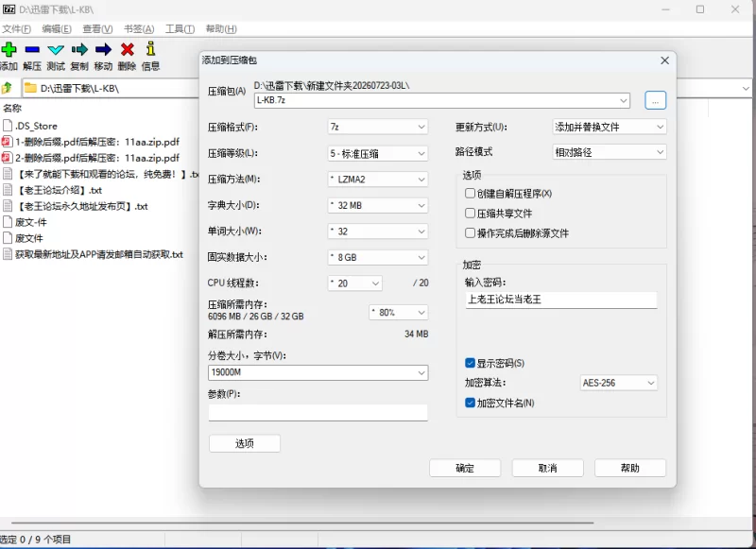Screen dimensions: 756x549
Task: Click the Test (测试) checkmark icon
Action: pos(56,49)
